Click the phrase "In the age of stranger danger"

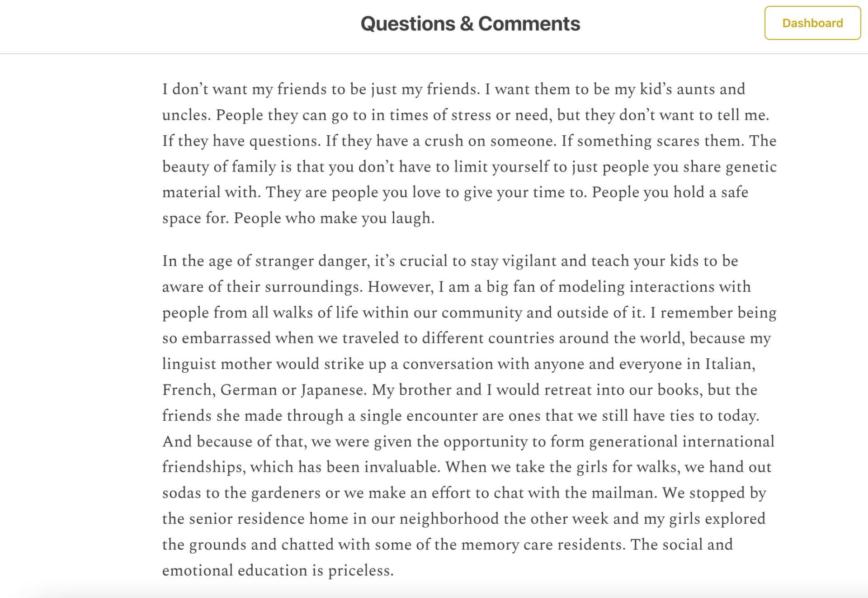click(266, 261)
